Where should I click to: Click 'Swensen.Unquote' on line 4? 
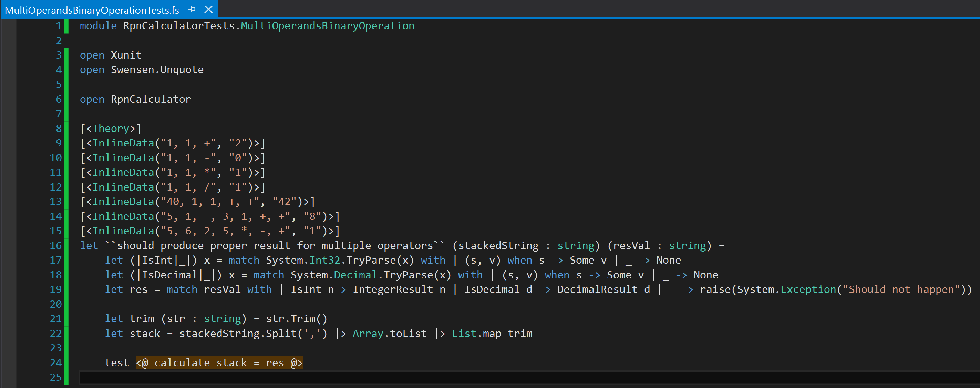157,70
